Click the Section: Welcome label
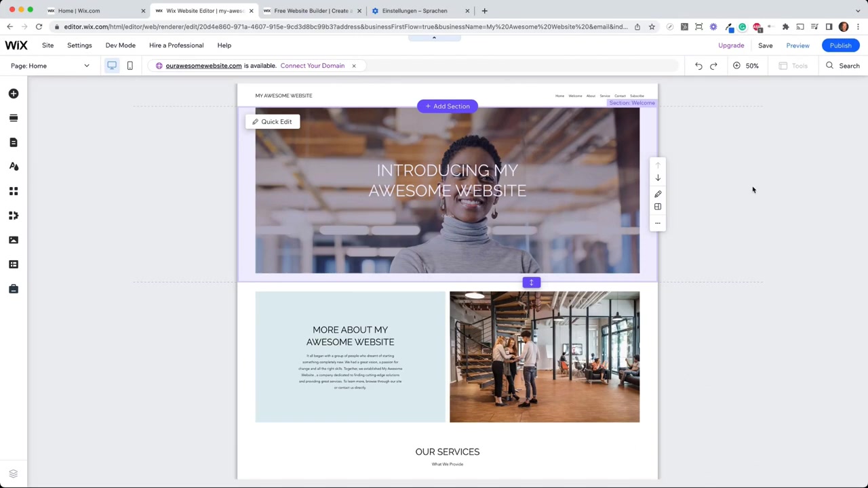 click(631, 103)
